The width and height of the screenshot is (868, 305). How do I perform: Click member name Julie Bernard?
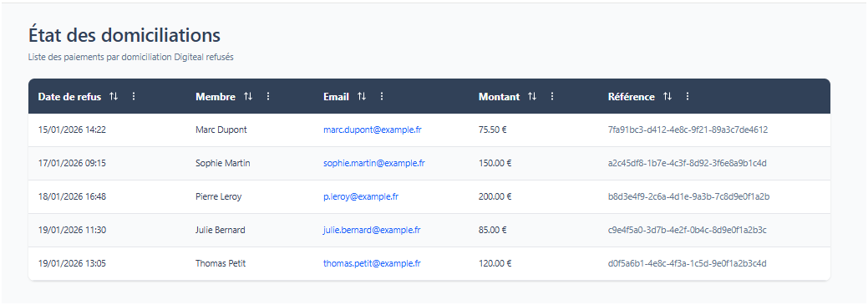click(221, 231)
